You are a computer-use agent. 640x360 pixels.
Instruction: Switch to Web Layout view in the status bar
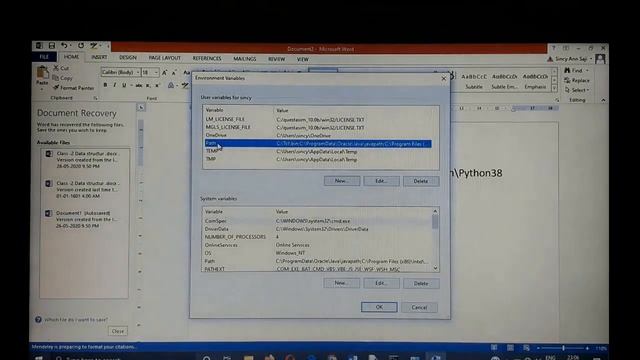point(527,348)
